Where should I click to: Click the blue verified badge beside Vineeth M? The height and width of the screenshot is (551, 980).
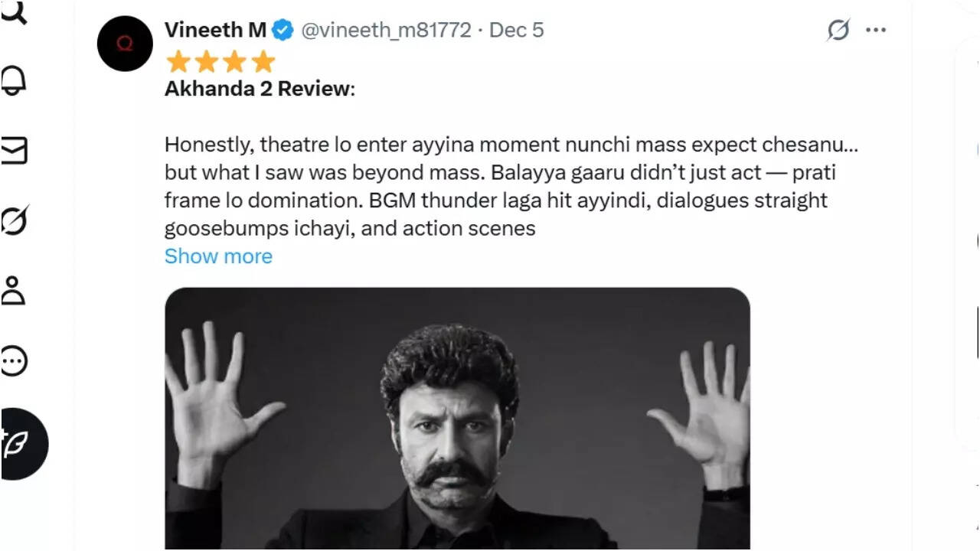[x=282, y=29]
